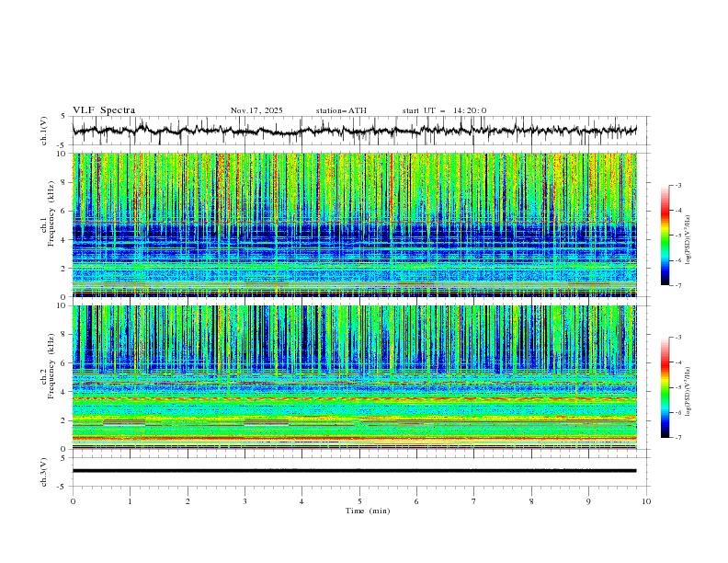Viewport: 728px width, 563px height.
Task: Select the station=ATH label
Action: coord(341,110)
